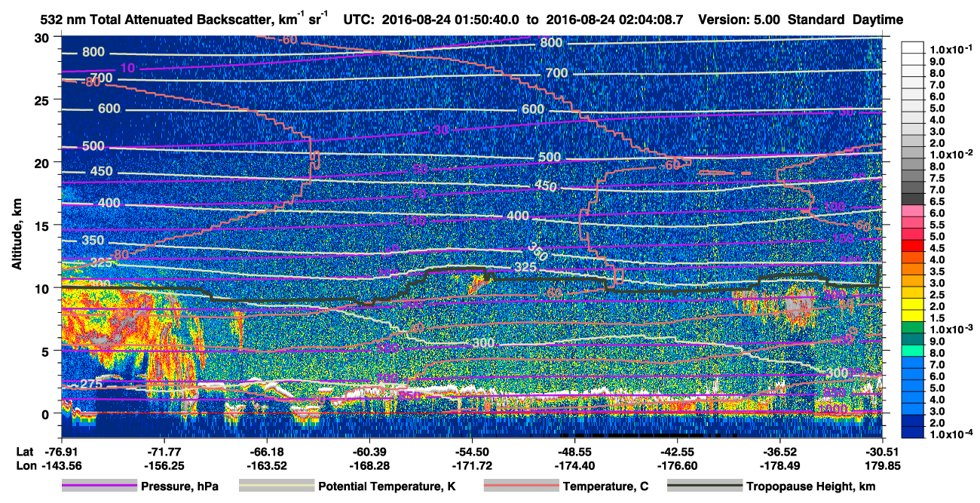980x503 pixels.
Task: Click latitude value -54.50
Action: [472, 452]
